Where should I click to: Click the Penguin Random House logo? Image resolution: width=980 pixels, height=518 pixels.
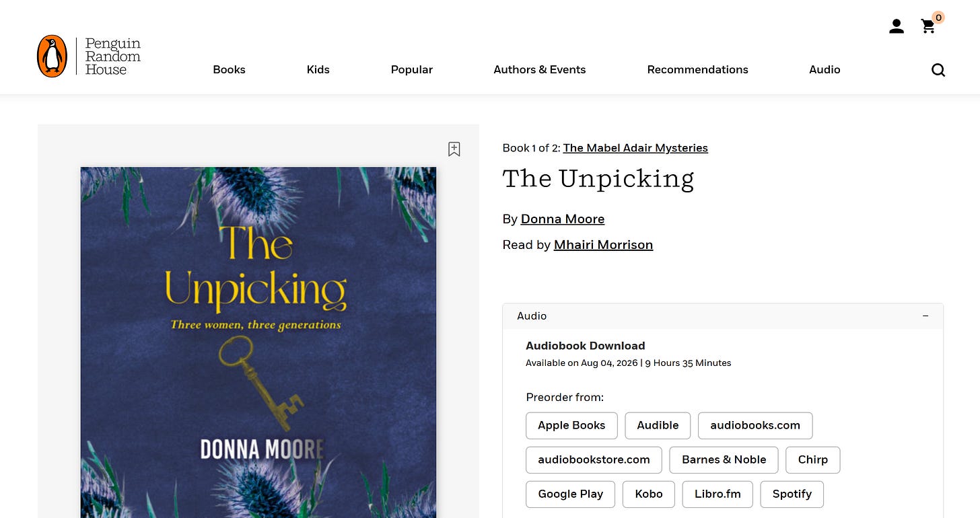coord(89,57)
